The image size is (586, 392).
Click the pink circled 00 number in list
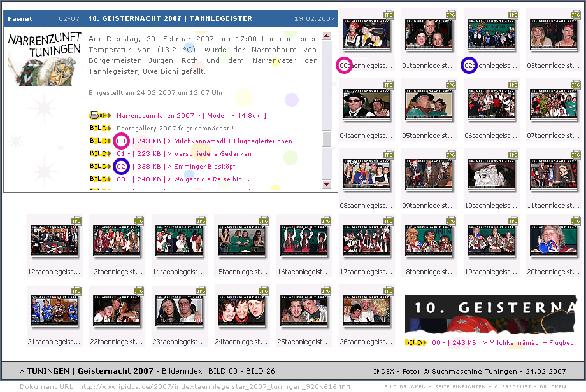click(121, 141)
